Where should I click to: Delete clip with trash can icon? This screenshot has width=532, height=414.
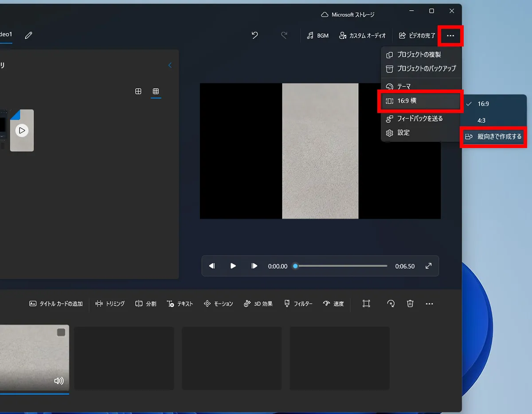click(x=410, y=304)
